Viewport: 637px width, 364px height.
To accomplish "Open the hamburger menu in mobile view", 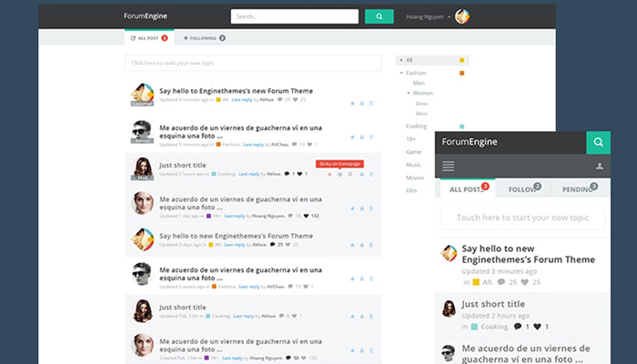I will (x=448, y=166).
